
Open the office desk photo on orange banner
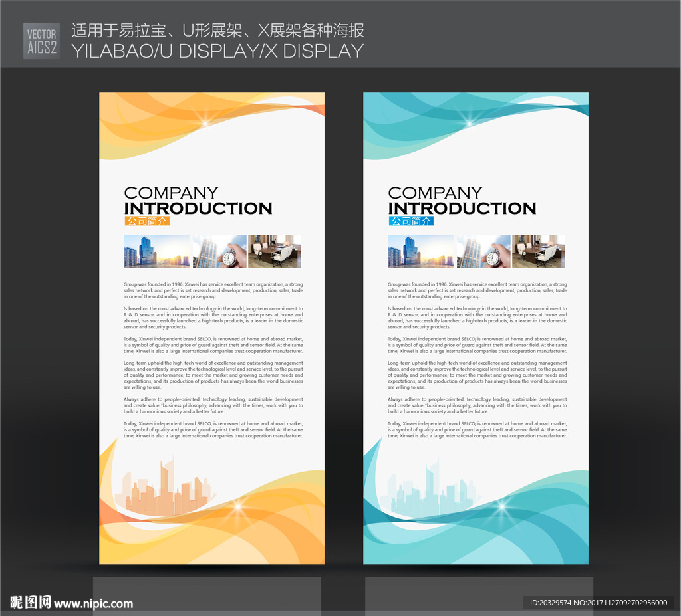275,251
